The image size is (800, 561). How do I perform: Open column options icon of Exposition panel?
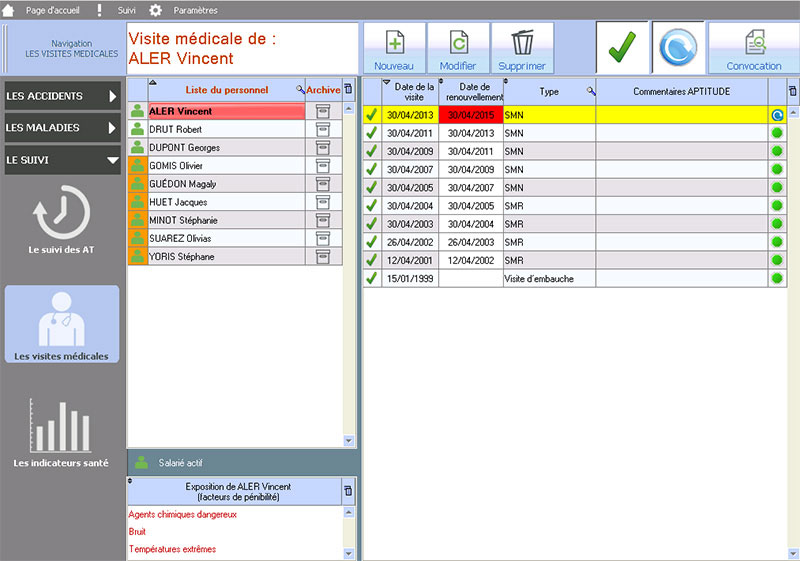(348, 491)
